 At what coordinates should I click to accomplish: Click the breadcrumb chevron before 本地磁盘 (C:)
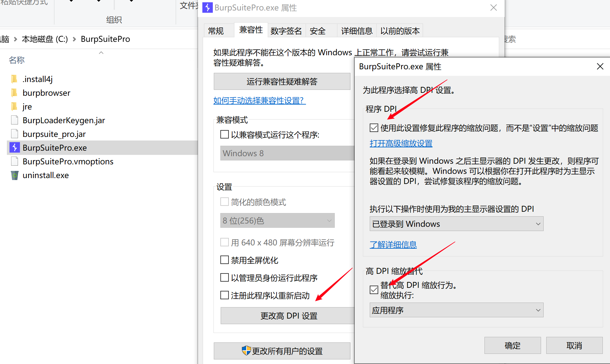(x=15, y=39)
